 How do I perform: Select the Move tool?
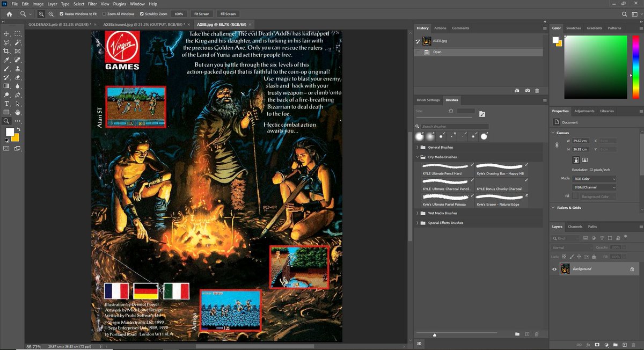click(7, 33)
